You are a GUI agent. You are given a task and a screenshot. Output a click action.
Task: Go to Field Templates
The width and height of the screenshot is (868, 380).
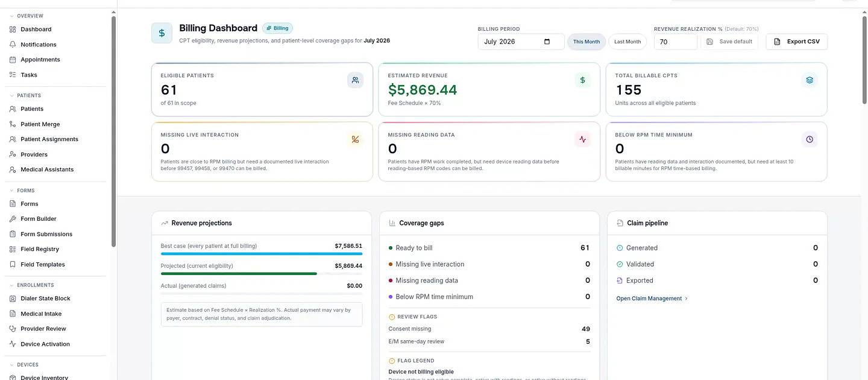[x=43, y=264]
